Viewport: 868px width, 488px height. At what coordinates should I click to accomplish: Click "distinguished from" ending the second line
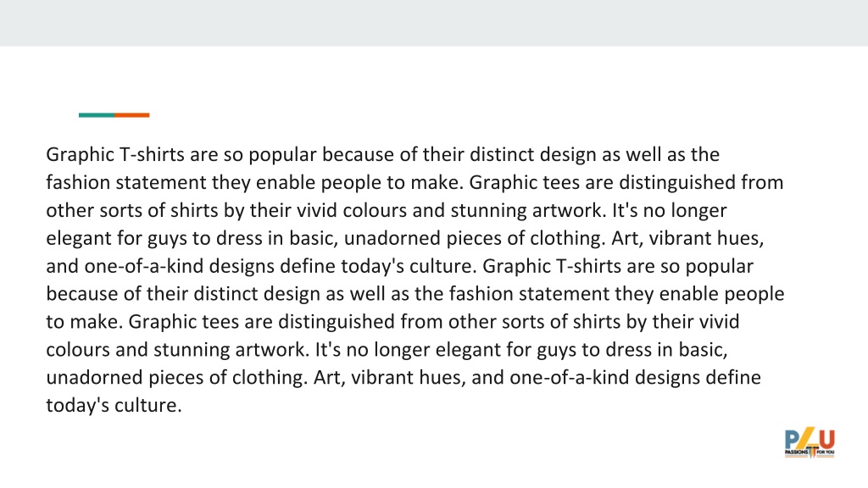coord(701,183)
